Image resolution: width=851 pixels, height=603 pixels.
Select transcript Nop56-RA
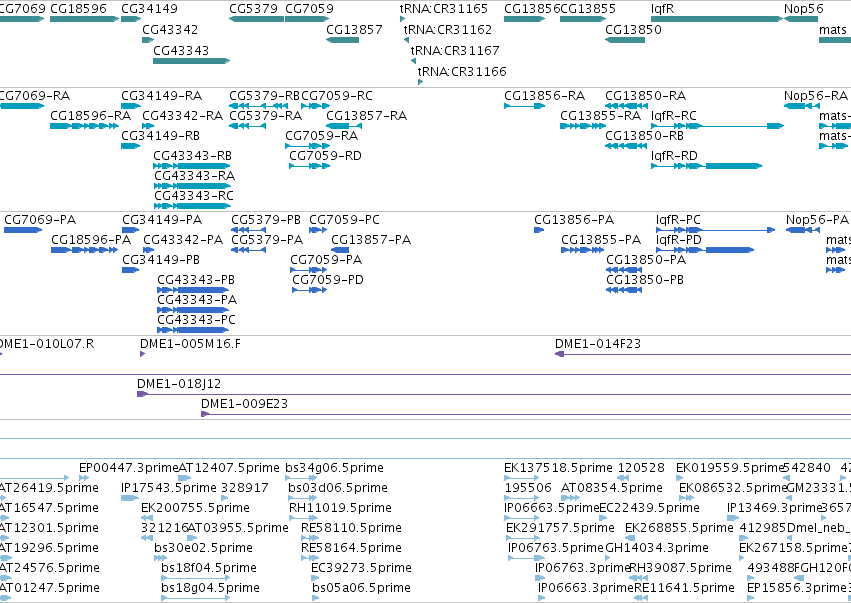pos(816,96)
